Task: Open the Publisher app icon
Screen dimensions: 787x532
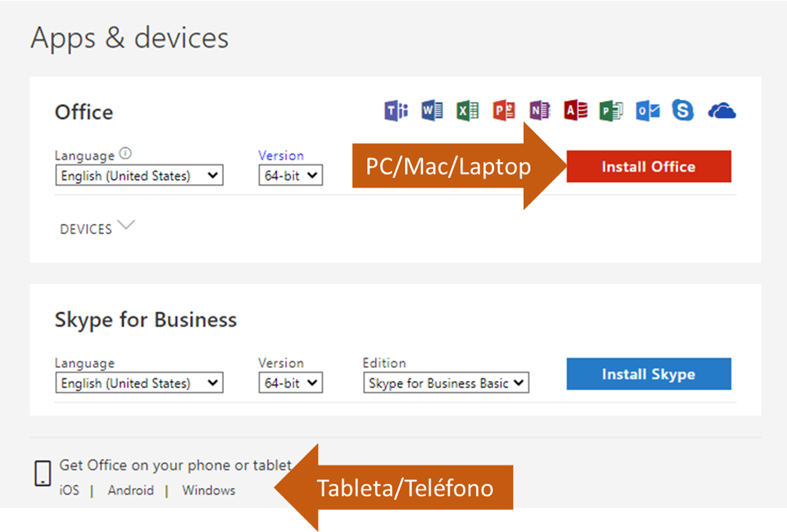Action: pos(612,110)
